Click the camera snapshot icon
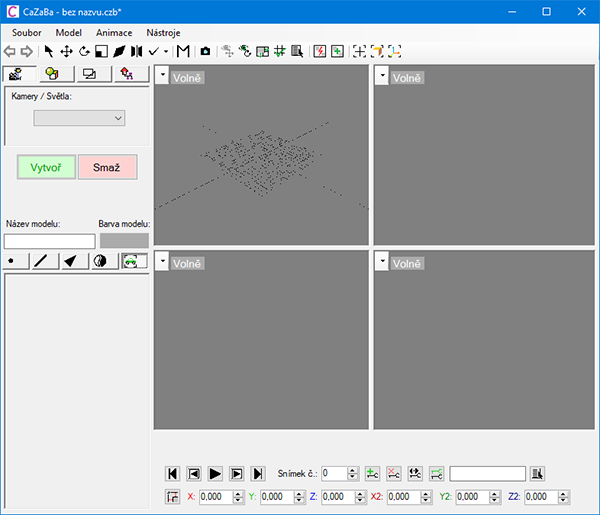This screenshot has width=600, height=515. (x=205, y=51)
